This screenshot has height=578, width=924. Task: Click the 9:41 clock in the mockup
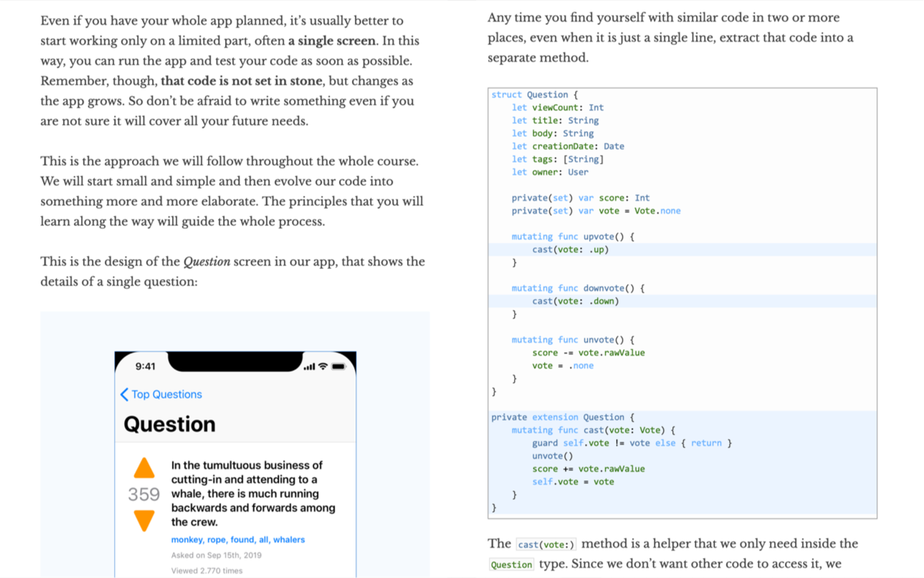(x=146, y=366)
